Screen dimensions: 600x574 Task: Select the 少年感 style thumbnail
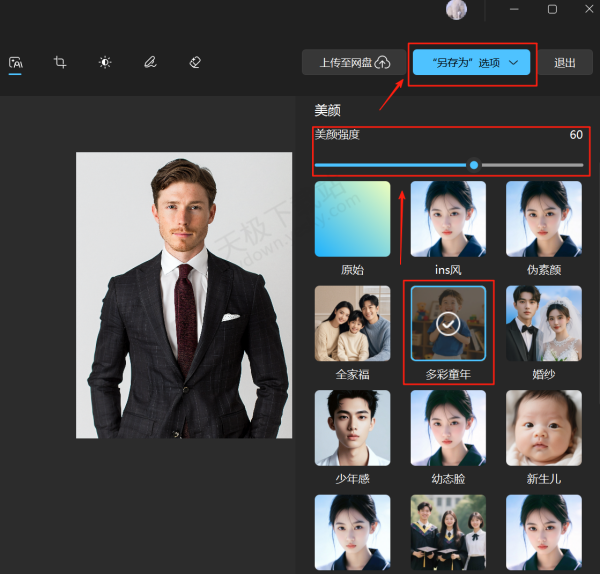[x=352, y=427]
